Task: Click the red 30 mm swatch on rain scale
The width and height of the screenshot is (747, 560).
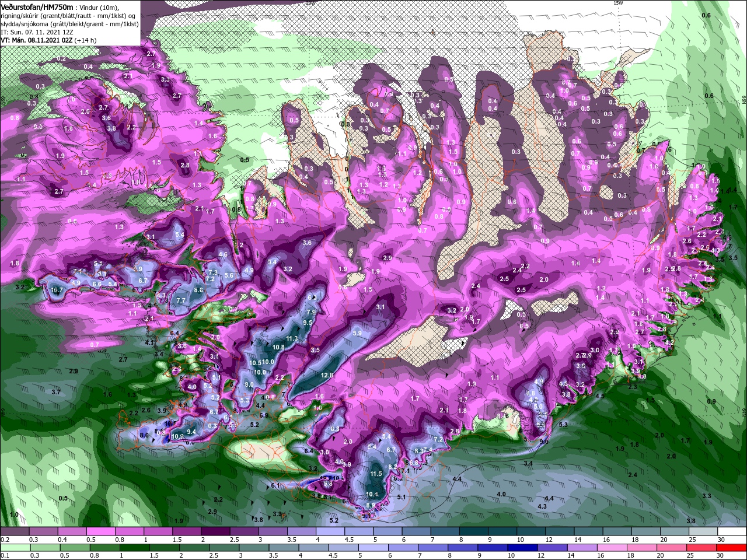Action: 732,548
